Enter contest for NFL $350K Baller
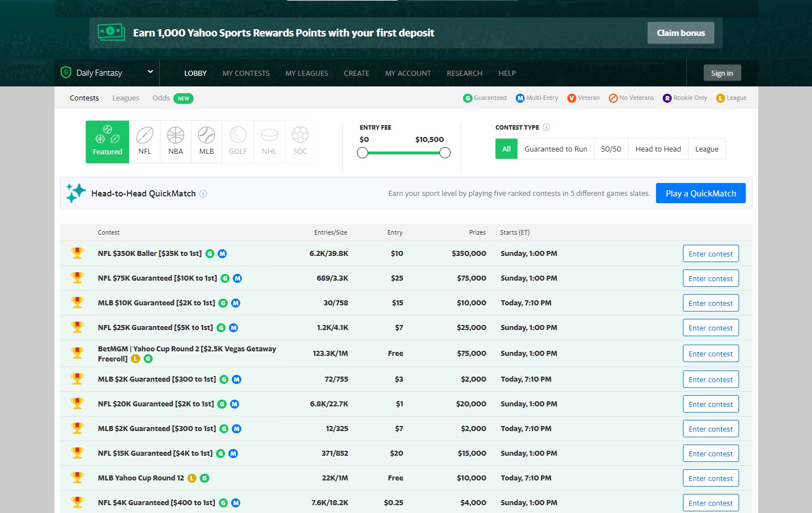 point(710,254)
